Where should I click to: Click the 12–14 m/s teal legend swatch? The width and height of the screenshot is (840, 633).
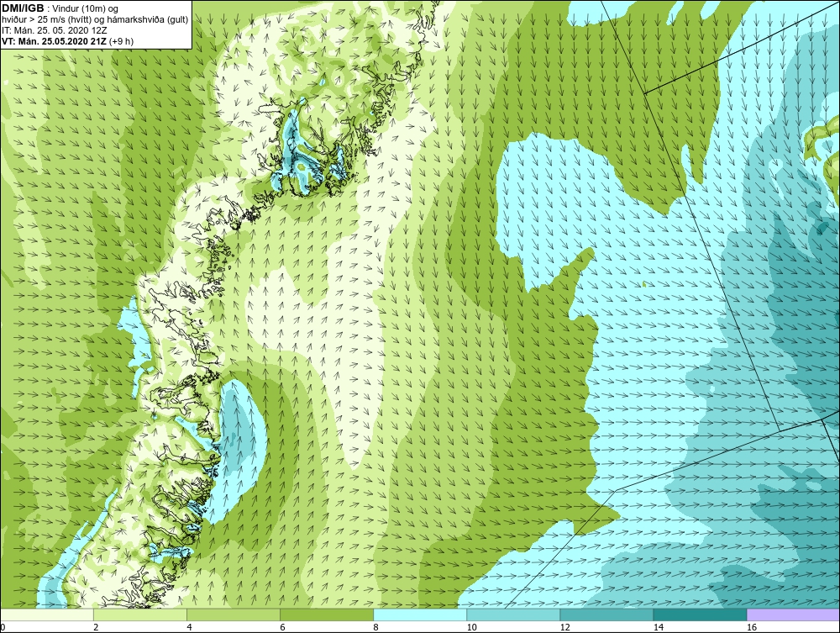[x=606, y=615]
